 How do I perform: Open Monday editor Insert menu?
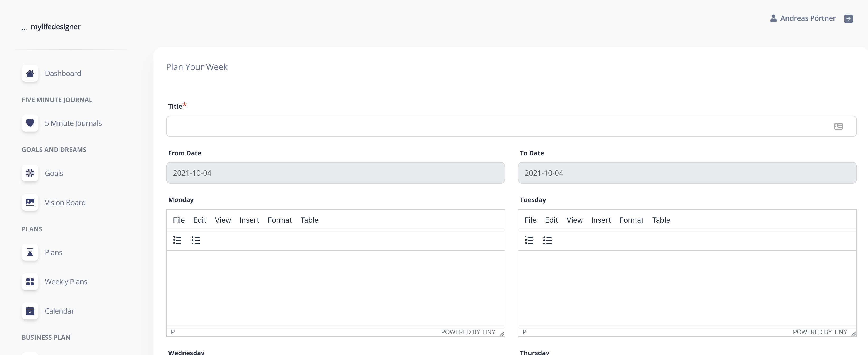click(x=249, y=220)
